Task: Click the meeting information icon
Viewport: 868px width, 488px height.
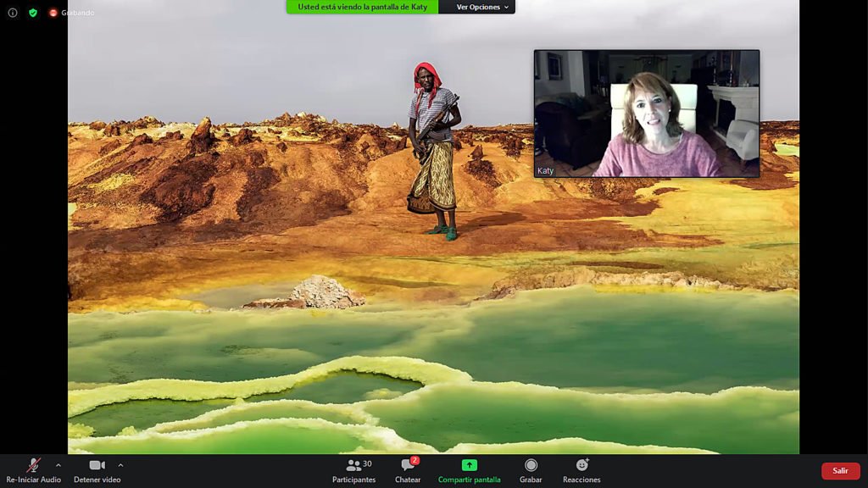Action: click(13, 13)
